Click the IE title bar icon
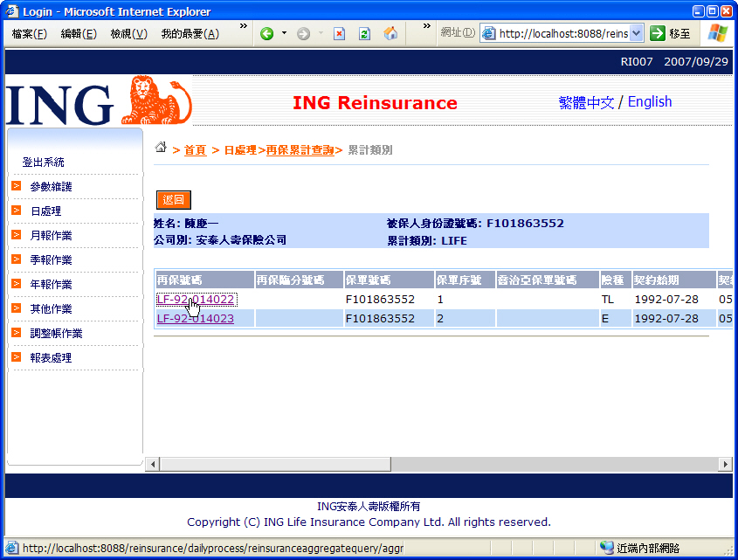Screen dimensions: 738x560 (x=11, y=10)
